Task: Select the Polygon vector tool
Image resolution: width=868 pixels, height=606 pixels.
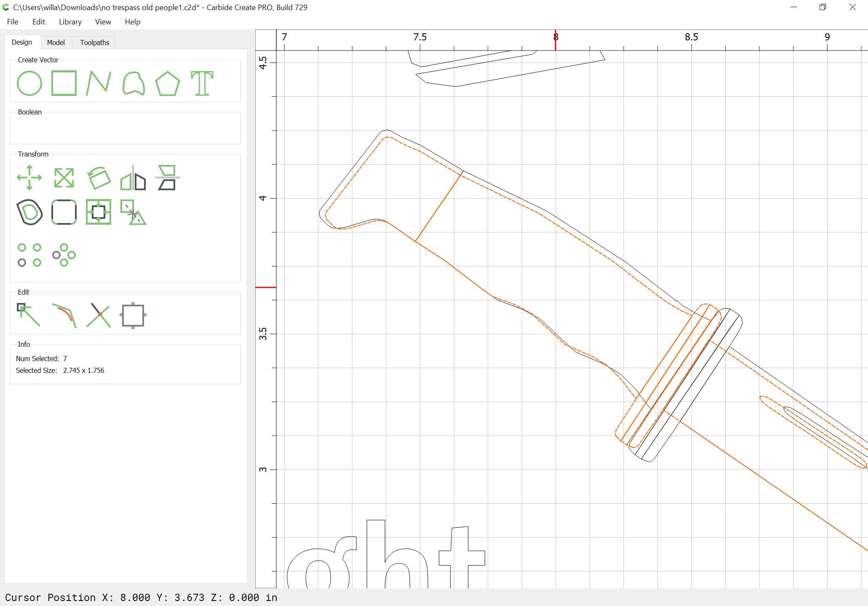Action: click(x=168, y=83)
